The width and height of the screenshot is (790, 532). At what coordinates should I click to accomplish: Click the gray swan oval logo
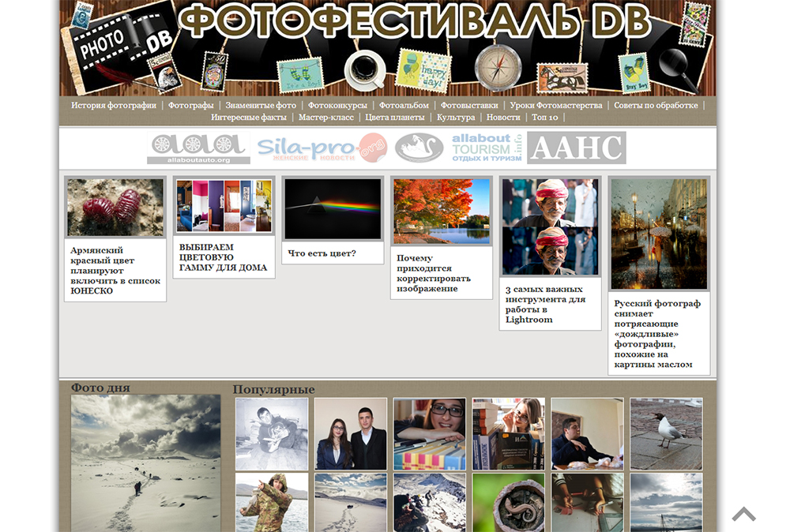(419, 148)
